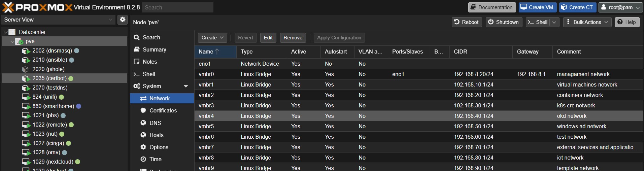Viewport: 644px width, 171px height.
Task: Open the node Summary page
Action: pos(154,50)
